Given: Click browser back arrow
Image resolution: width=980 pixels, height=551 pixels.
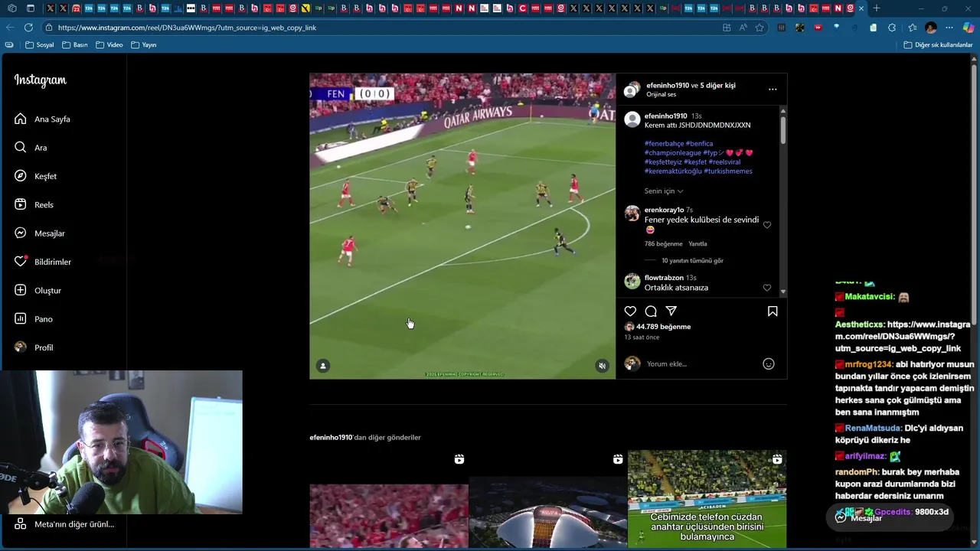Looking at the screenshot, I should [10, 28].
